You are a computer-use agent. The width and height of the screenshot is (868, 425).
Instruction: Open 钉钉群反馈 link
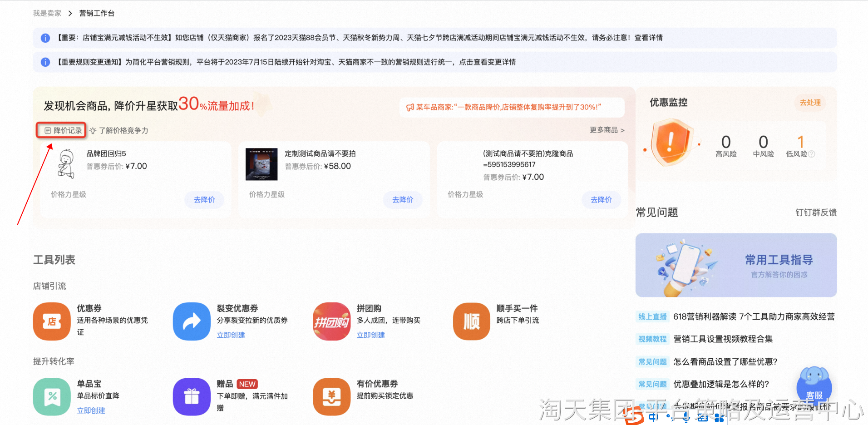[x=816, y=212]
